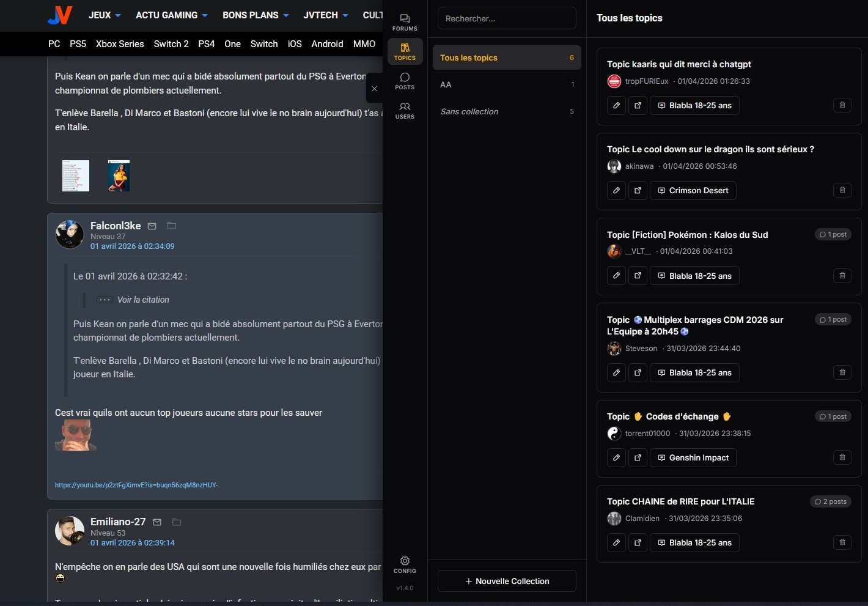Open 'Blabla 18-25 ans' forum under Multiplex topic

click(694, 372)
